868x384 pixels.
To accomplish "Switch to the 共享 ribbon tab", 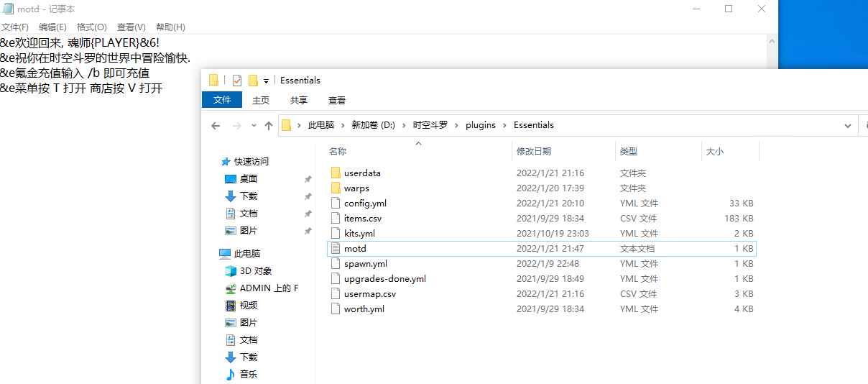I will [299, 101].
